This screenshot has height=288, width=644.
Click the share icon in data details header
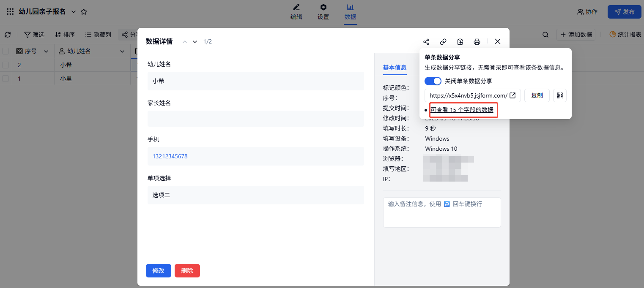[x=426, y=41]
